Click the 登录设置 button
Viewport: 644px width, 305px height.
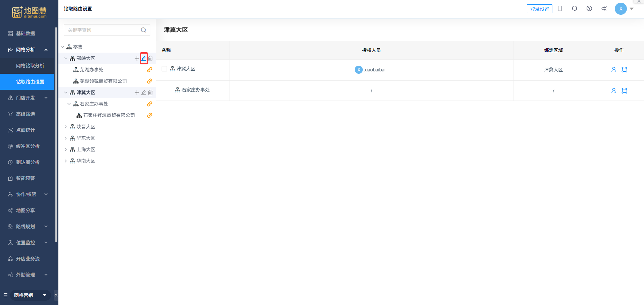tap(539, 9)
